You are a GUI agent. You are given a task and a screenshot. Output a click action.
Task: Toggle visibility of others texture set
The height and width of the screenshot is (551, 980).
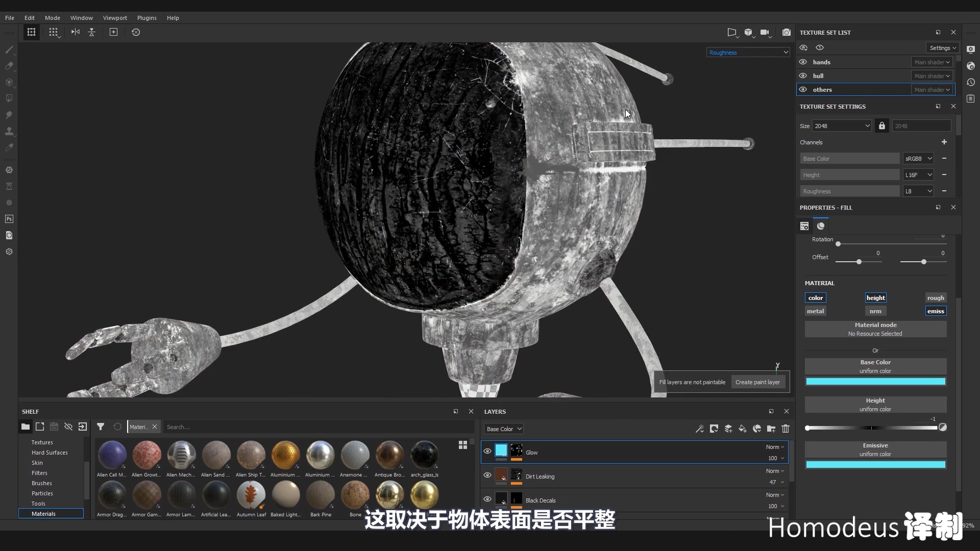coord(803,89)
